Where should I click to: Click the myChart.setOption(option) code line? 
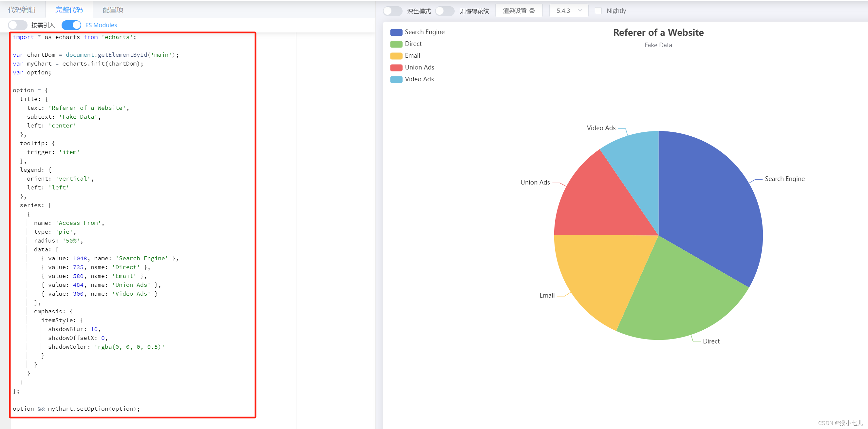76,409
